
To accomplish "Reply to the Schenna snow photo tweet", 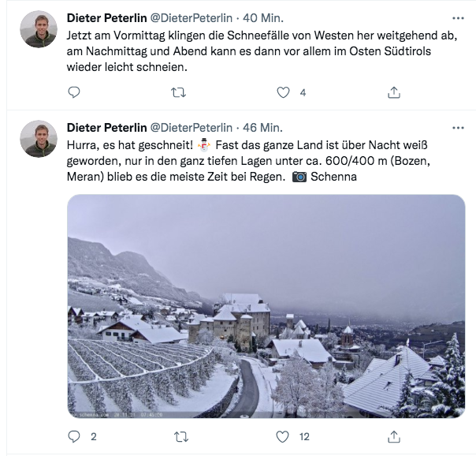I will tap(74, 436).
